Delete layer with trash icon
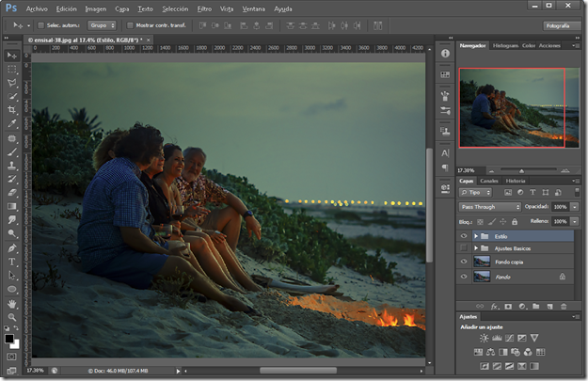The width and height of the screenshot is (588, 381). [564, 307]
